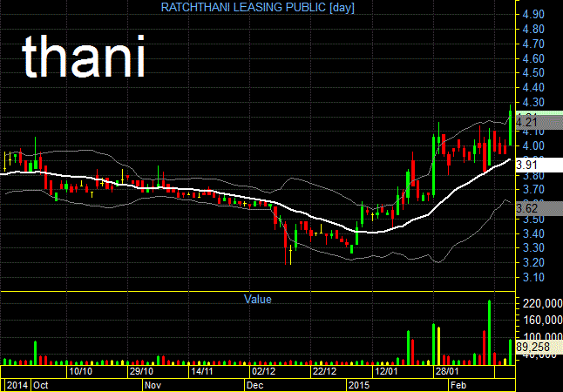Click the 4.30 price axis label
Screen dimensions: 563x392
click(534, 102)
